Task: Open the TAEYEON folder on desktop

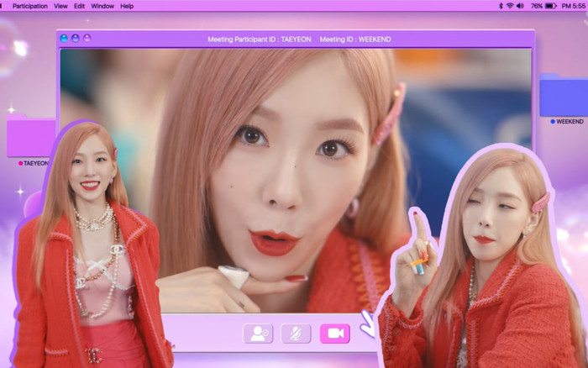Action: click(31, 136)
